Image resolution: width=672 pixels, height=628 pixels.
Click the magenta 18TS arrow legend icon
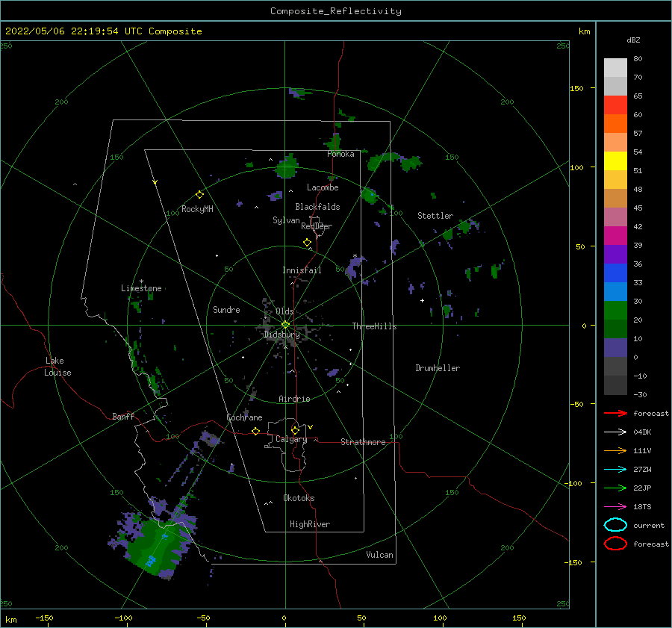(615, 507)
